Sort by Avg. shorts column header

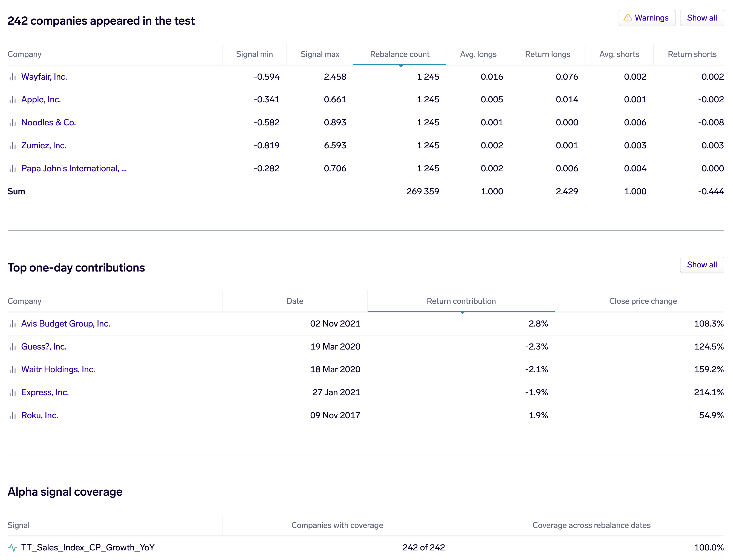[619, 54]
